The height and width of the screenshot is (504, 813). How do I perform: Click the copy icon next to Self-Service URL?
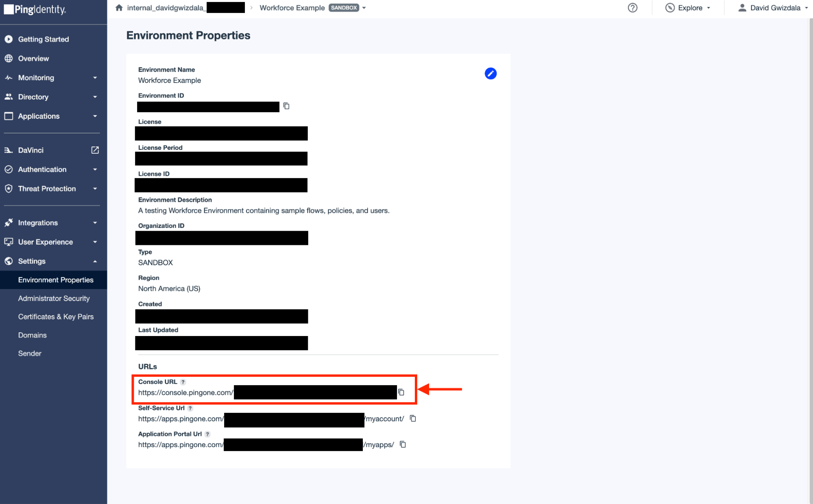(413, 418)
